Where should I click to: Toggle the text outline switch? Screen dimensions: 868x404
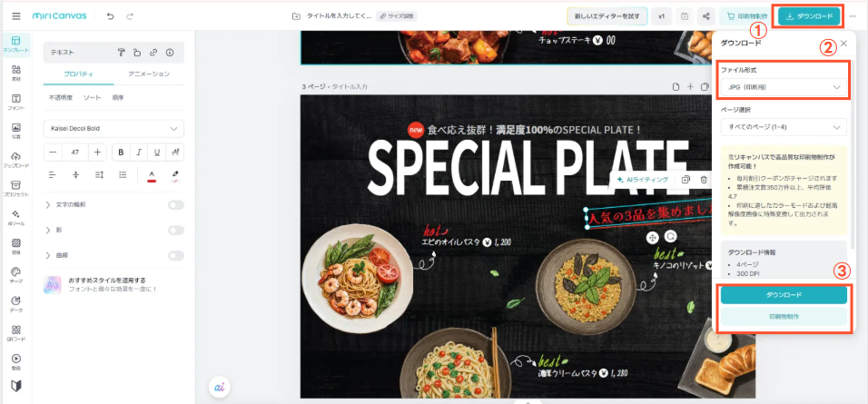[x=176, y=205]
